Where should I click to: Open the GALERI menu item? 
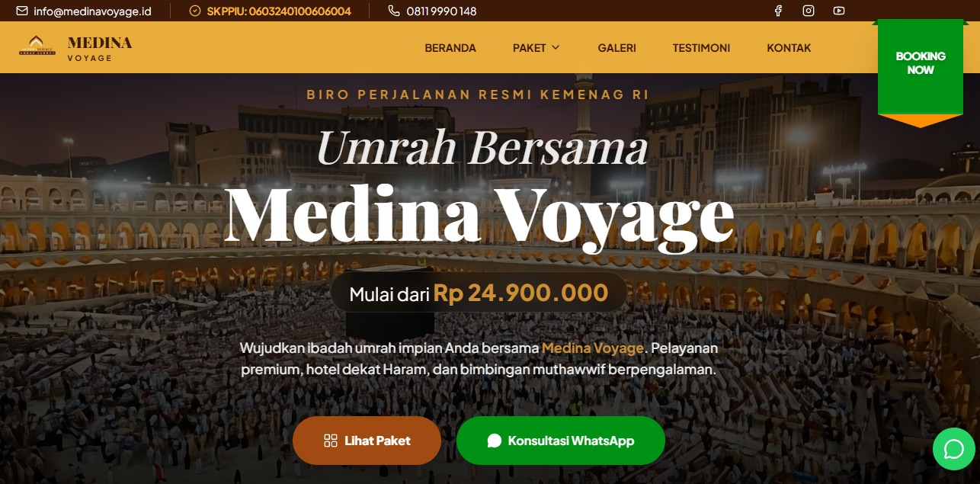coord(617,48)
